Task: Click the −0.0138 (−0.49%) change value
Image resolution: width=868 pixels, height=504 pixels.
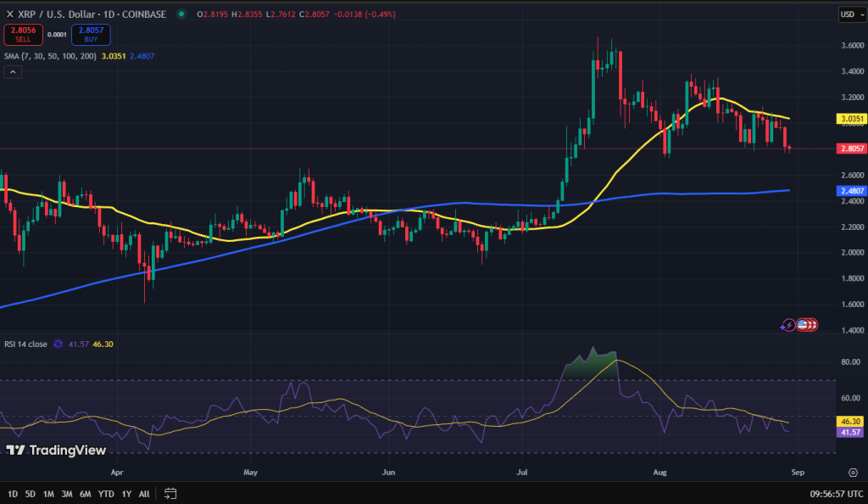Action: coord(364,14)
